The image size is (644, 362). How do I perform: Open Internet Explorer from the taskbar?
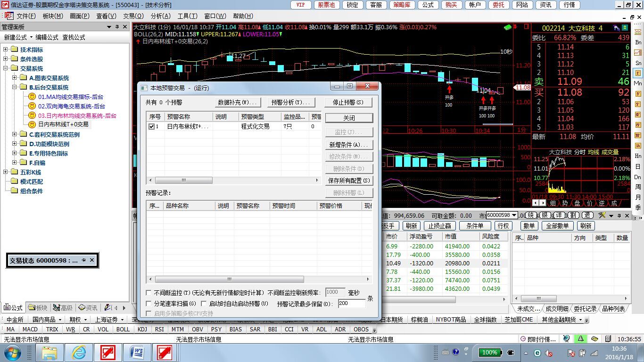pyautogui.click(x=79, y=353)
